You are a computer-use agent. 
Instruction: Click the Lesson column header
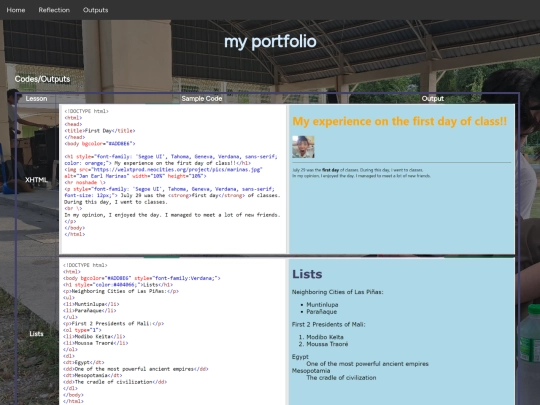click(x=36, y=98)
